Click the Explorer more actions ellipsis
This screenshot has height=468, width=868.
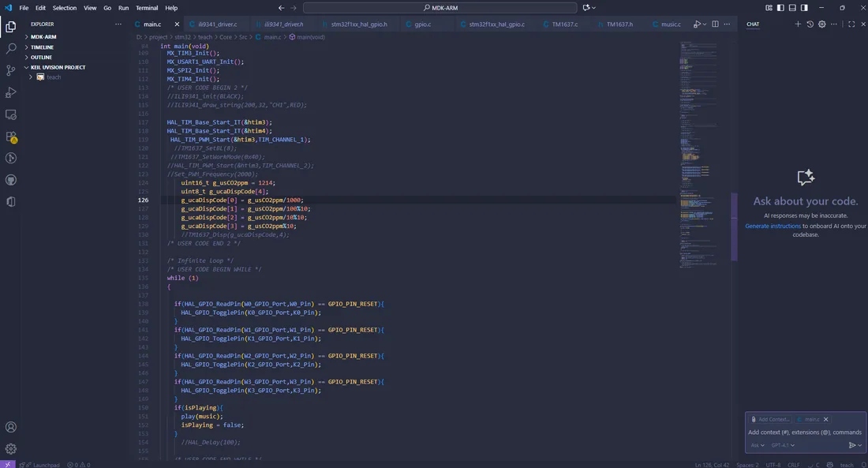coord(118,24)
